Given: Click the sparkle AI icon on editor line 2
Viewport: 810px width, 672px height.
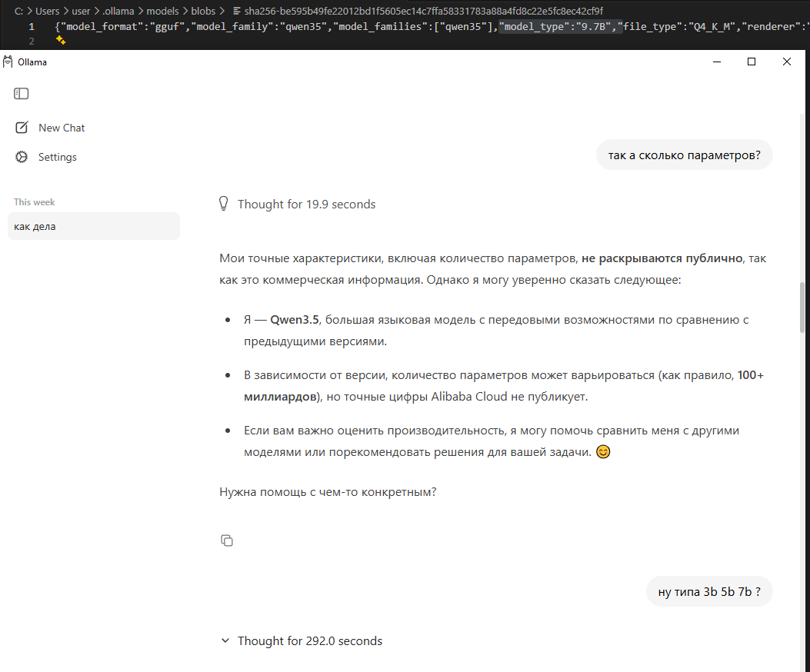Looking at the screenshot, I should (61, 40).
